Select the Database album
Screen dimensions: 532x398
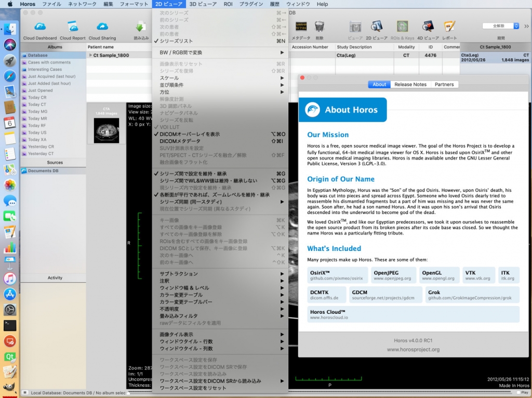[54, 55]
